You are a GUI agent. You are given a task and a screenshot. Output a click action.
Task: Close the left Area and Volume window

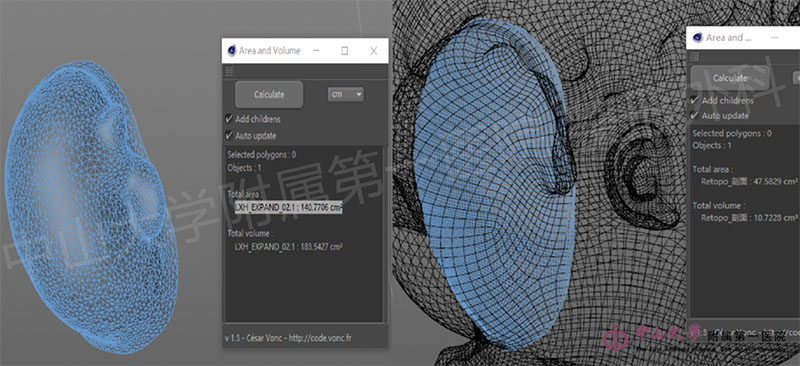(373, 51)
